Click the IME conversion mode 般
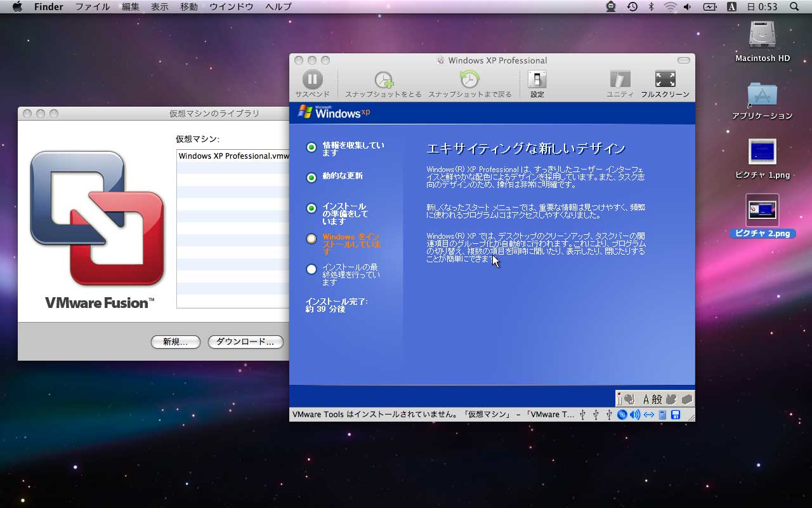812x508 pixels. [658, 399]
